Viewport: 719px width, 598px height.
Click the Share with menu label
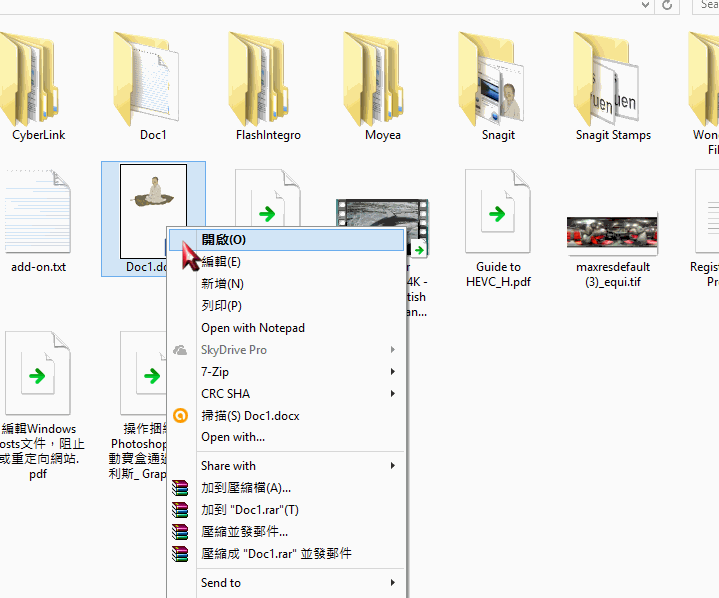[x=228, y=466]
